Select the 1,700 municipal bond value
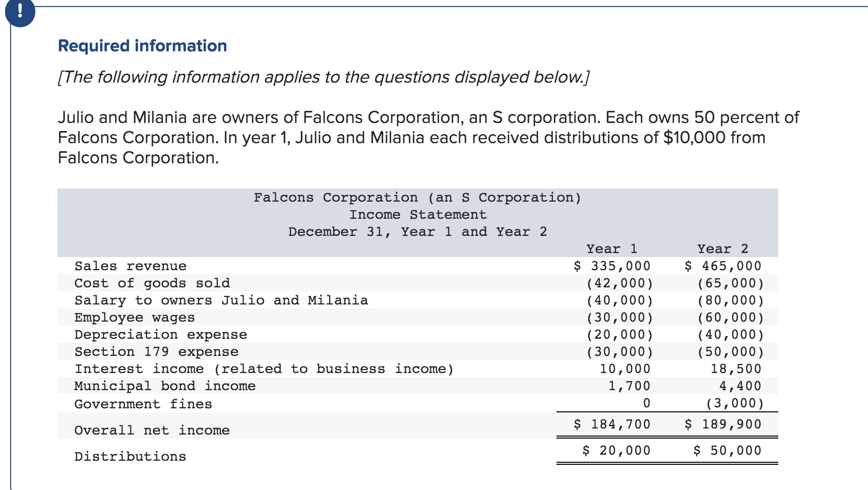The height and width of the screenshot is (490, 868). point(629,386)
